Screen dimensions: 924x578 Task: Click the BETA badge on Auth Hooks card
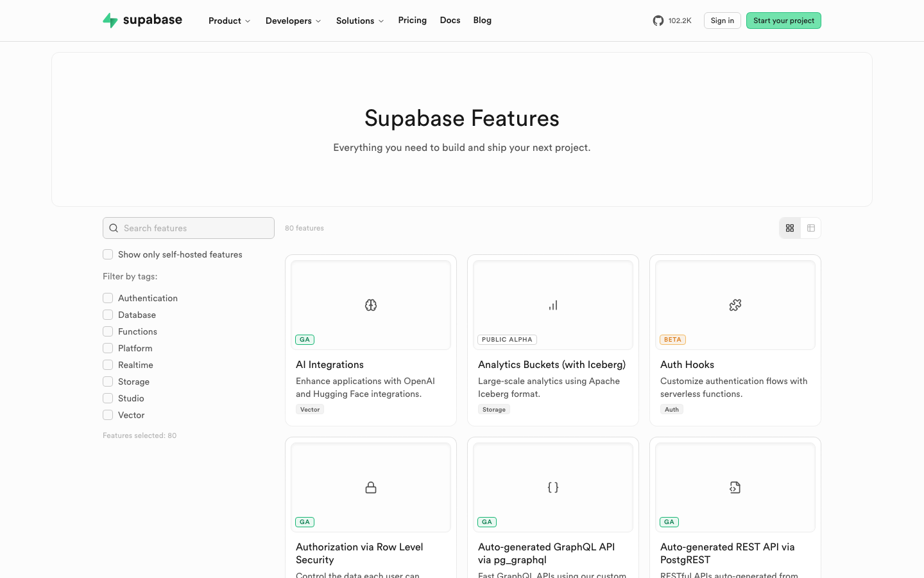click(672, 340)
